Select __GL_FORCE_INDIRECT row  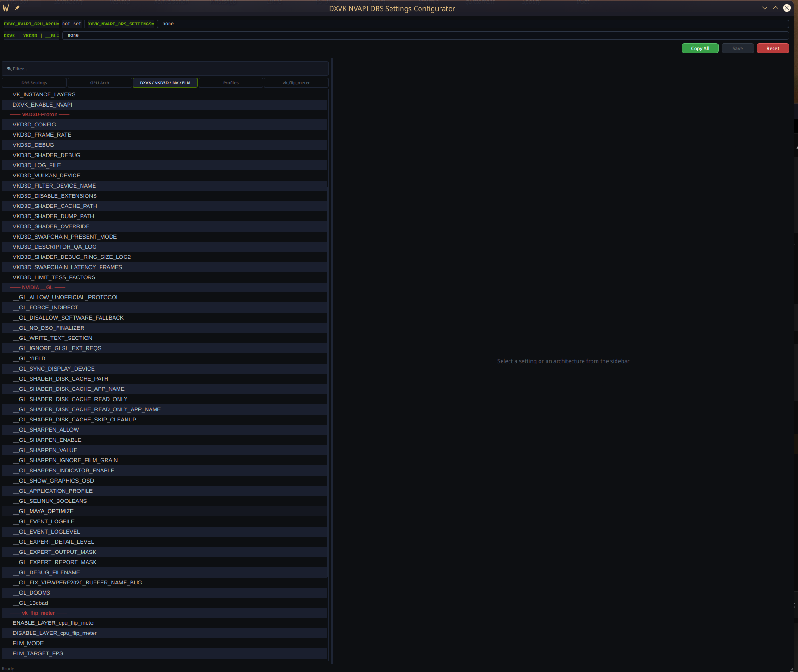click(x=164, y=308)
